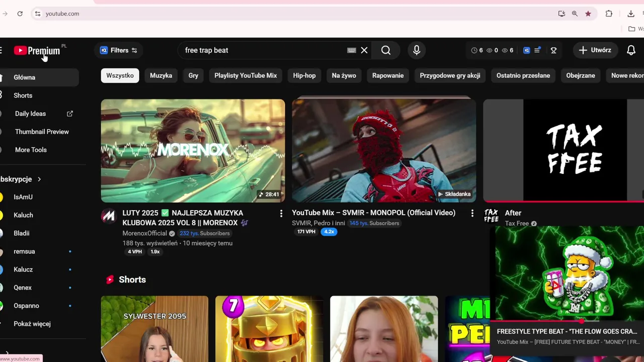Open options menu for the MORENOX video
The image size is (644, 362).
point(281,213)
